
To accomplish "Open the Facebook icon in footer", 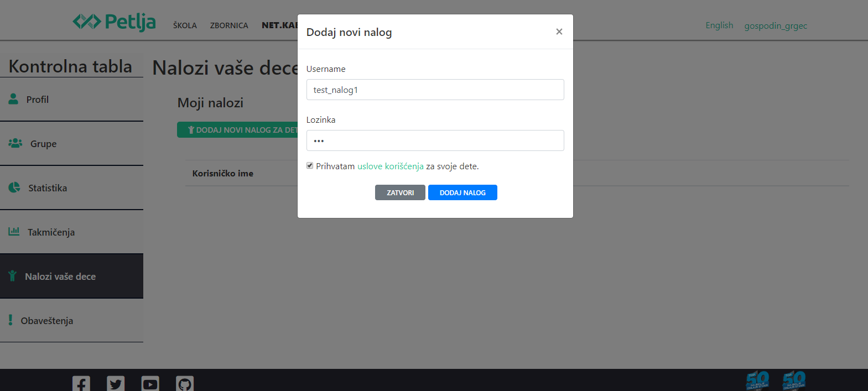I will [x=81, y=383].
